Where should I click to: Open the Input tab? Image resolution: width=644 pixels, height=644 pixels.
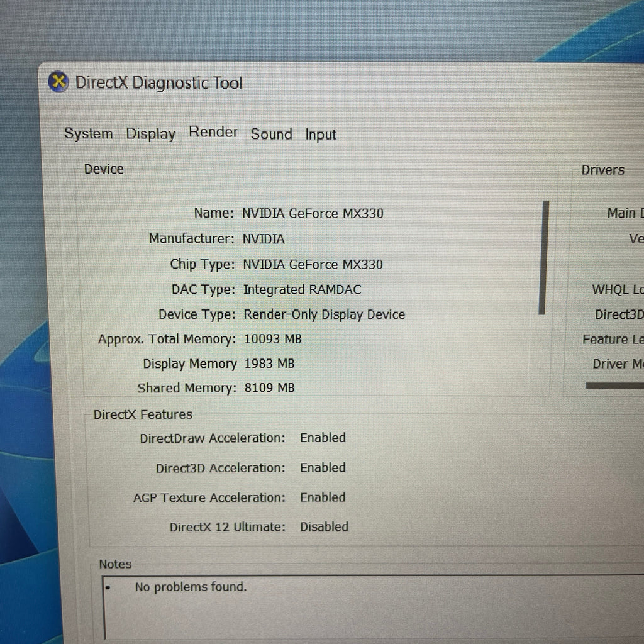click(x=320, y=135)
